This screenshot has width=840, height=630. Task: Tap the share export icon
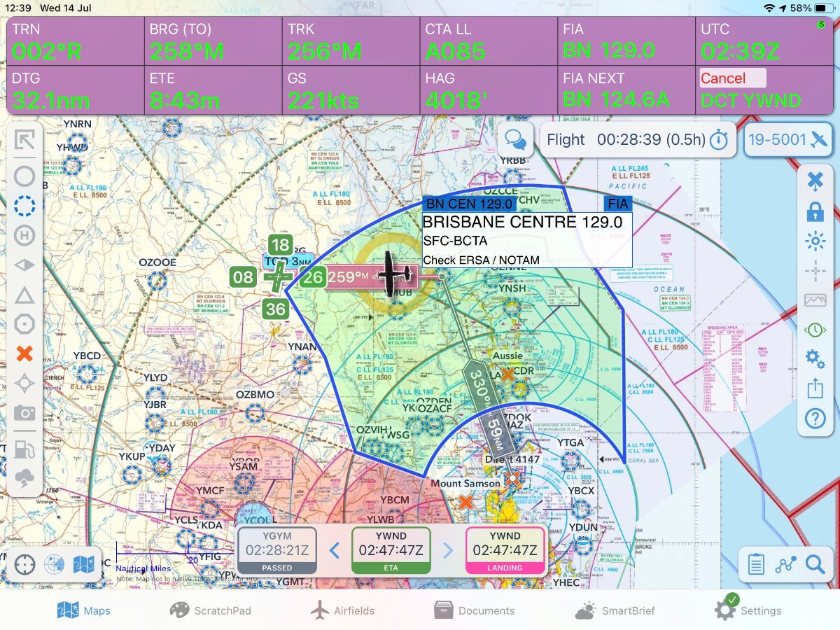click(815, 388)
